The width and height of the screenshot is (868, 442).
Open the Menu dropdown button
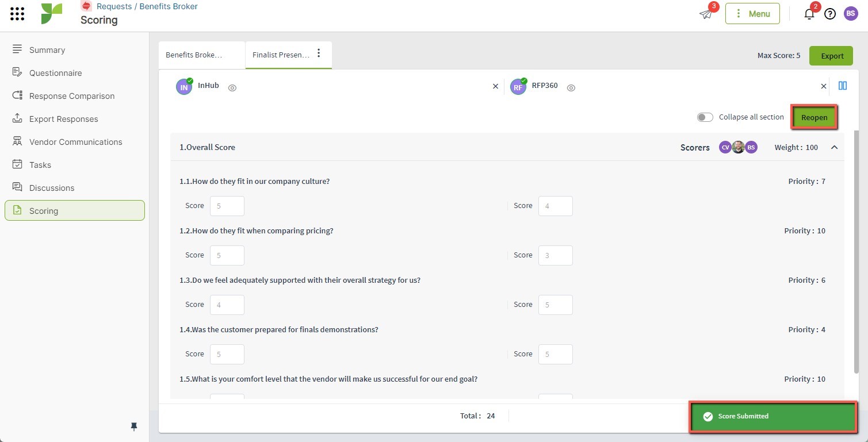[752, 14]
